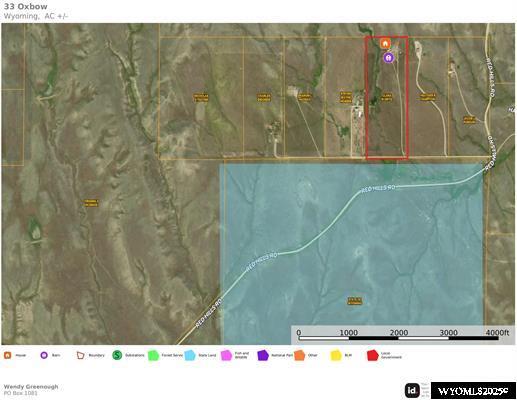Pick the orange Other legend swatch
This screenshot has width=517, height=400.
click(300, 355)
